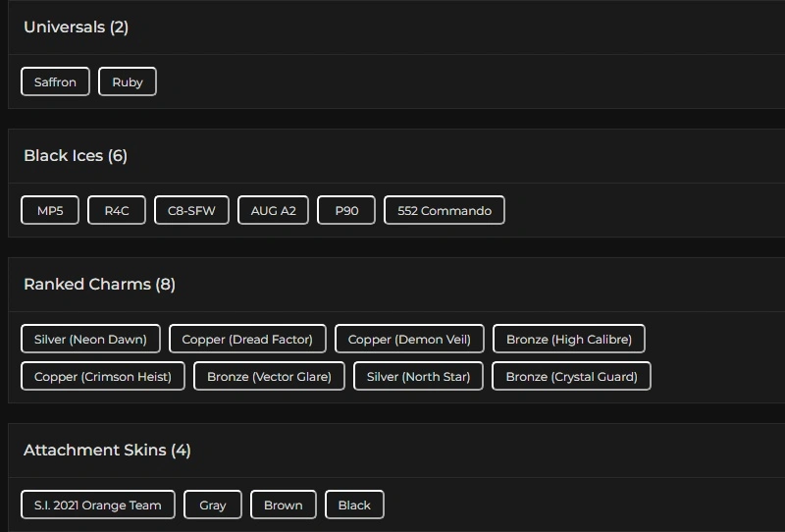785x532 pixels.
Task: Click the AUG A2 tag
Action: (x=273, y=210)
